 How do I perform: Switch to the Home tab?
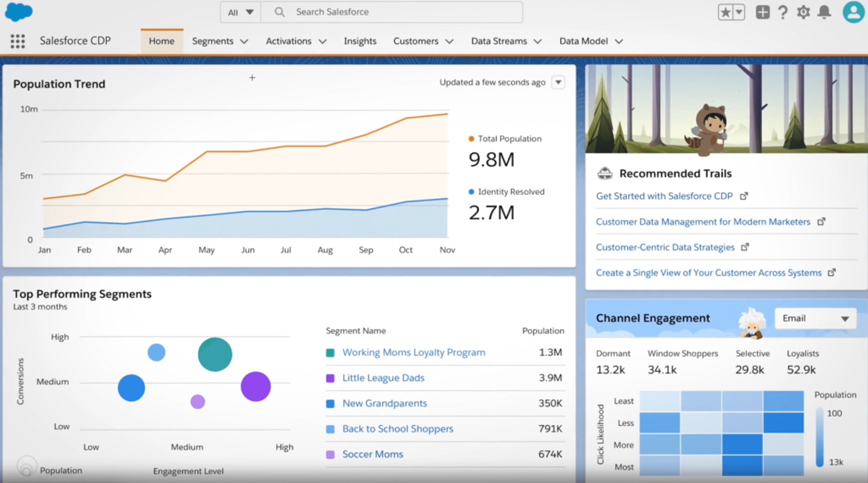point(162,41)
